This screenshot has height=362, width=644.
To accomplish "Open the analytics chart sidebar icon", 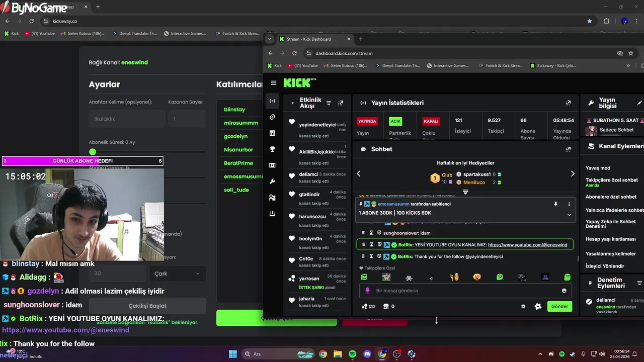I will (272, 133).
